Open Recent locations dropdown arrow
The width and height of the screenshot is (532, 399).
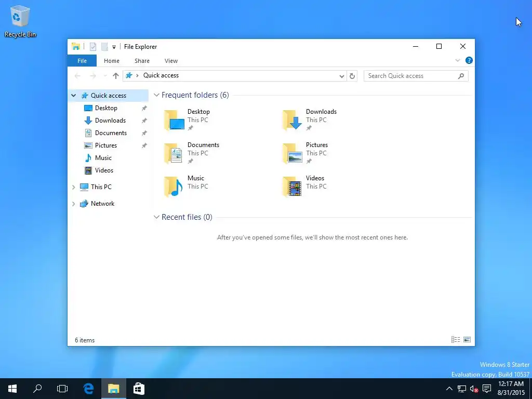tap(105, 76)
